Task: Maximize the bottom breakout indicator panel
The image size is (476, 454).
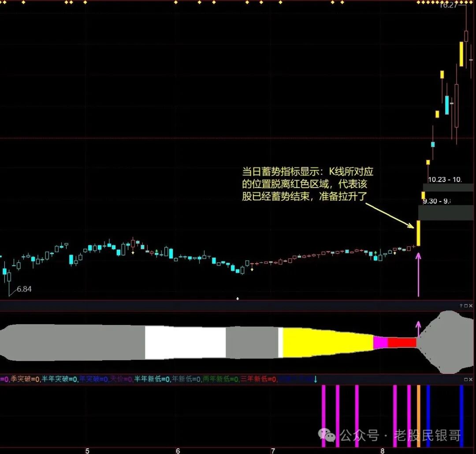Action: click(x=466, y=380)
